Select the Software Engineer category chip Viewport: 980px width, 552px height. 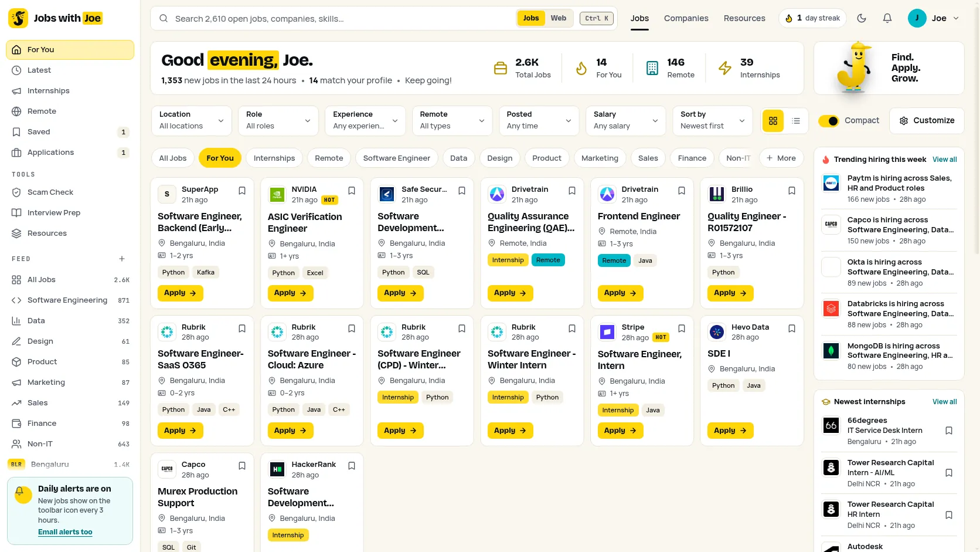pos(397,158)
